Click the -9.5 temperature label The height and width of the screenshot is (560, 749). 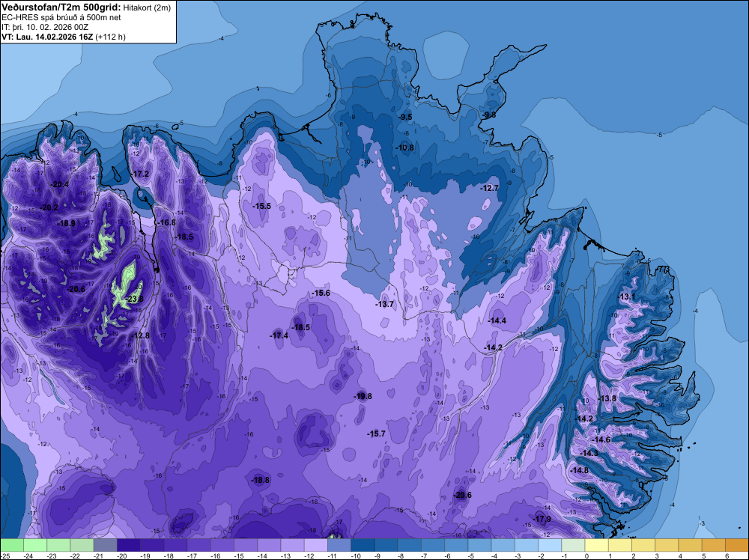[405, 117]
